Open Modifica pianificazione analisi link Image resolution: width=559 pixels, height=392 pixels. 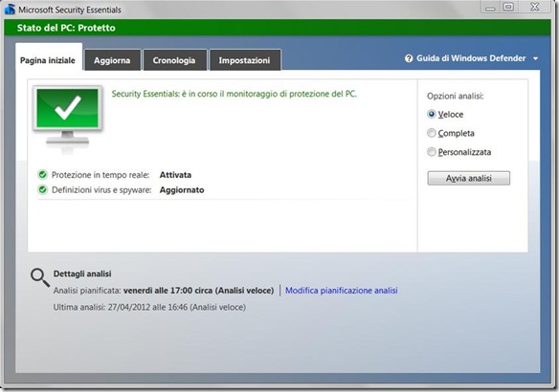coord(341,291)
